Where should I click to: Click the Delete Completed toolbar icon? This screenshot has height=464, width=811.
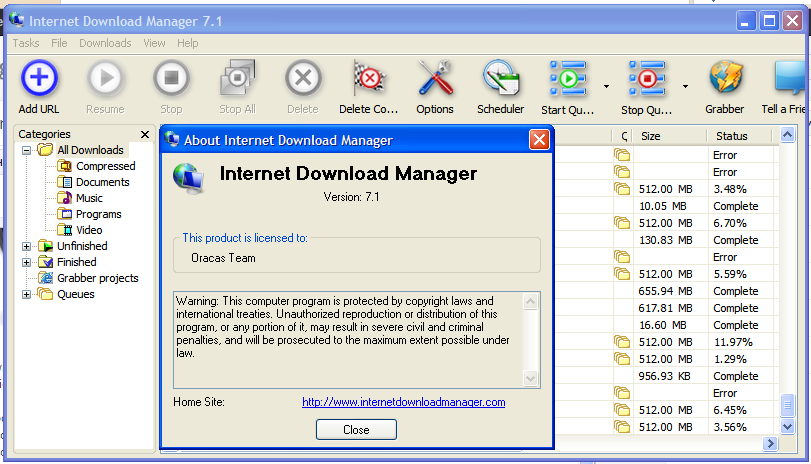pyautogui.click(x=369, y=78)
